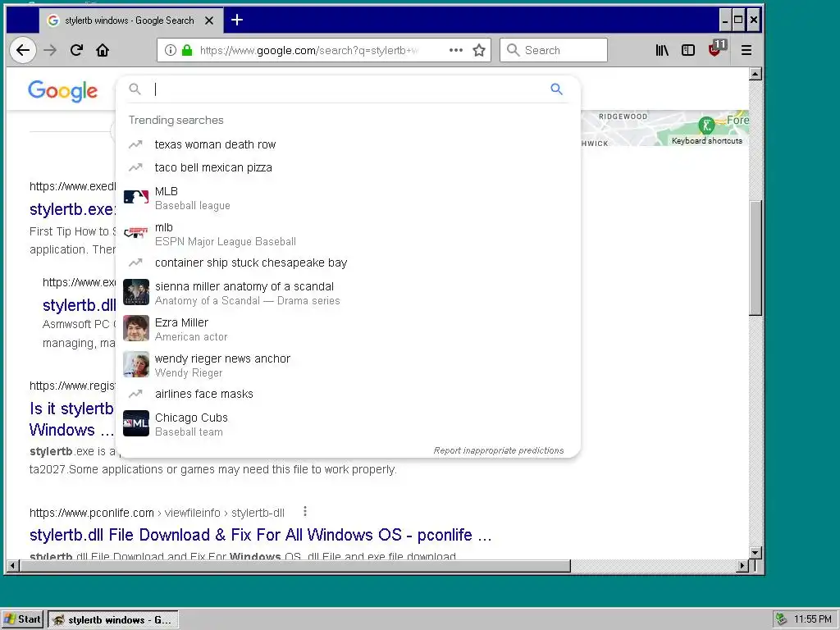This screenshot has width=840, height=630.
Task: Open the browser home page icon
Action: pyautogui.click(x=103, y=50)
